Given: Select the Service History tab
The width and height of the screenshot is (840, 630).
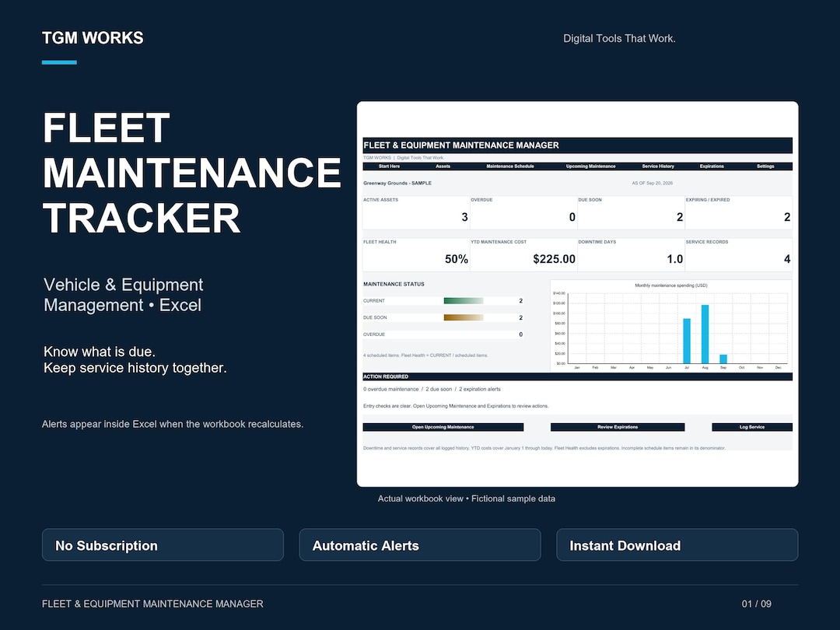Looking at the screenshot, I should 658,166.
